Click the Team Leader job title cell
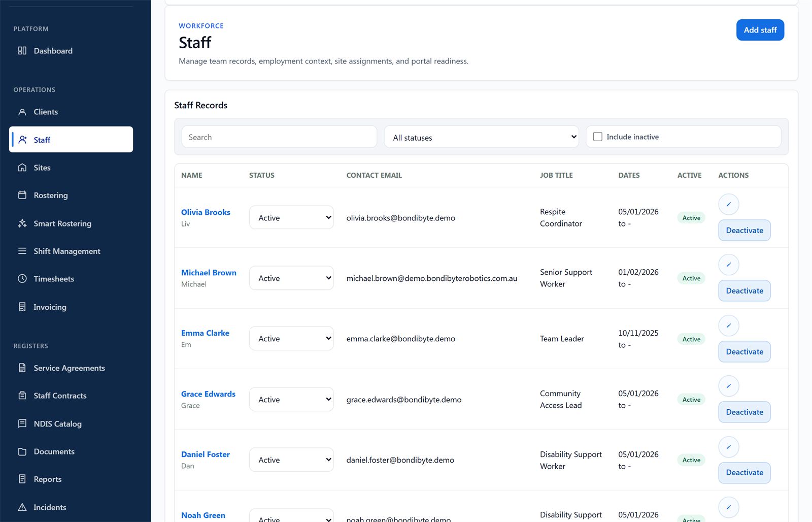The height and width of the screenshot is (522, 812). [x=562, y=339]
